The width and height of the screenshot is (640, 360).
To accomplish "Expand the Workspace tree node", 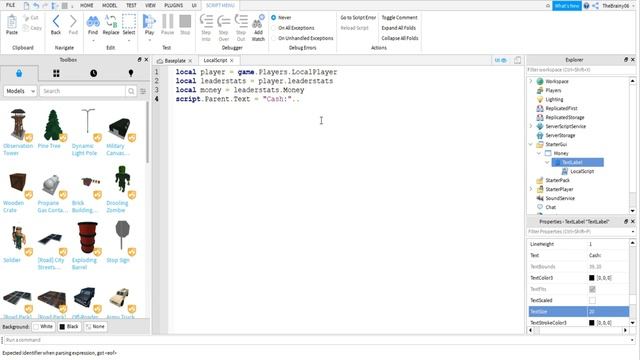I will click(x=531, y=81).
